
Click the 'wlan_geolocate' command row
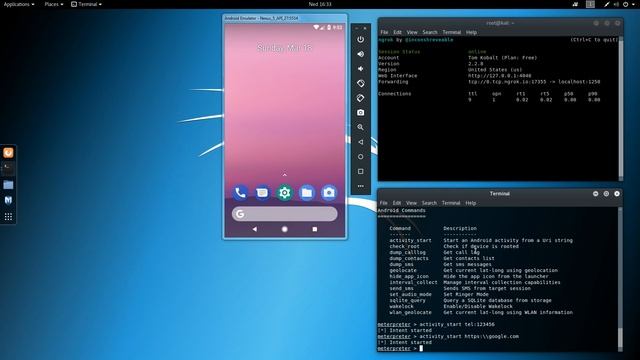click(481, 312)
